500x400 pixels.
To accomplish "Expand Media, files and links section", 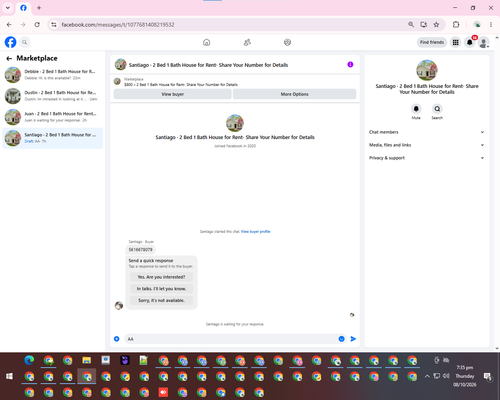I will 427,145.
